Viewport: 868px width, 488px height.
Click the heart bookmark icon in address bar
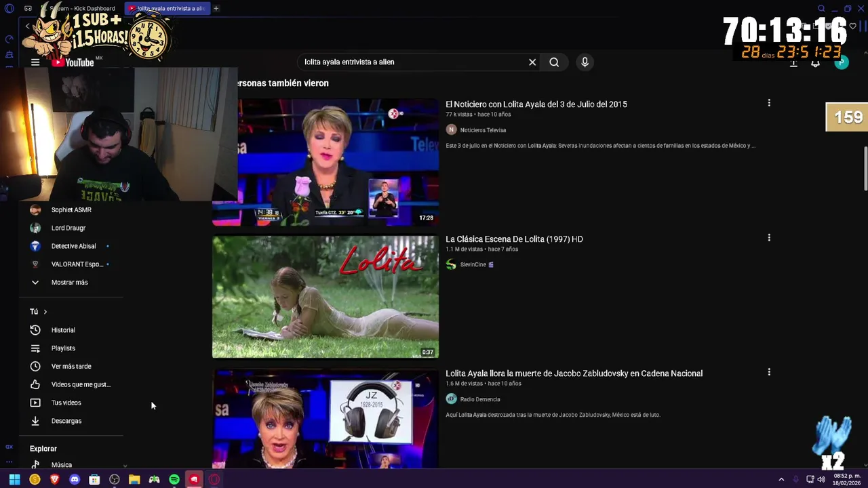point(853,26)
